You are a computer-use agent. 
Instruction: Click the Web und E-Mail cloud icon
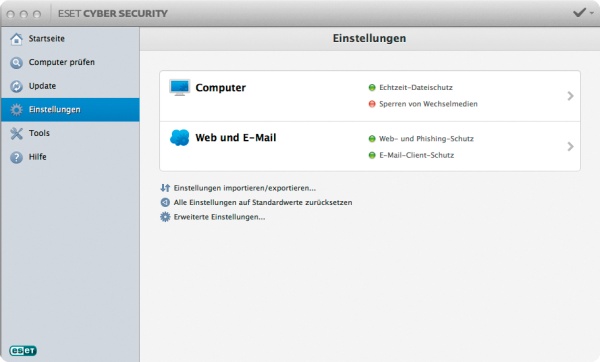pos(179,138)
